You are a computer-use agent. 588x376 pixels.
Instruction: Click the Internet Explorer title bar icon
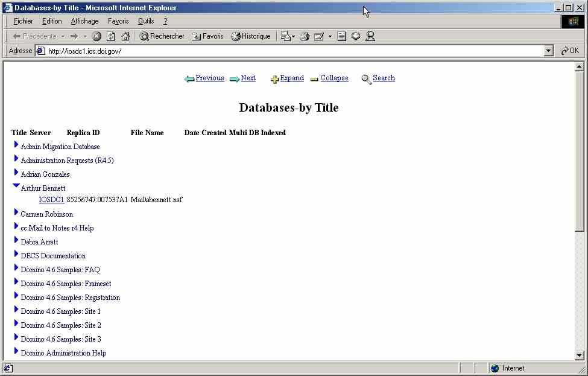click(x=8, y=7)
